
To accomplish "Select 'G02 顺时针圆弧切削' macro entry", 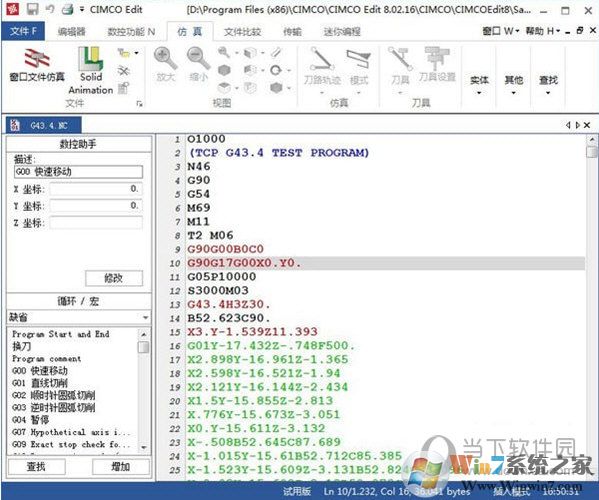I will pos(53,395).
